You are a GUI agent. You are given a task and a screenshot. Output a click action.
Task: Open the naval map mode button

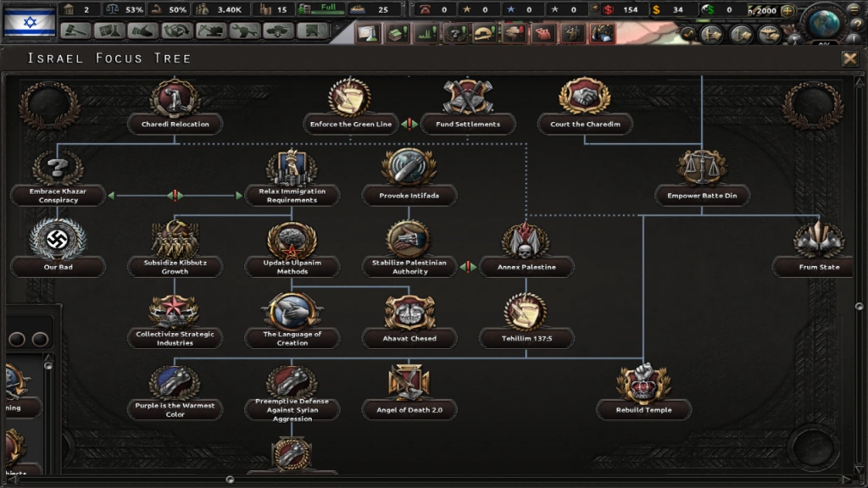pyautogui.click(x=741, y=35)
